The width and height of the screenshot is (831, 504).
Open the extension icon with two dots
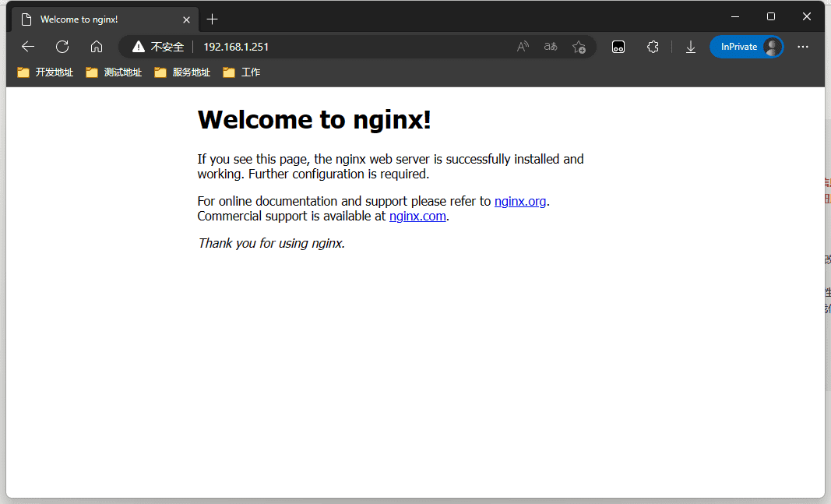coord(618,47)
